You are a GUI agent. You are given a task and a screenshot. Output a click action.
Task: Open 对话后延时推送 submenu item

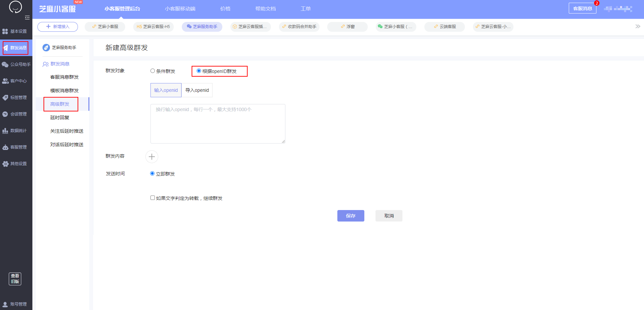67,145
